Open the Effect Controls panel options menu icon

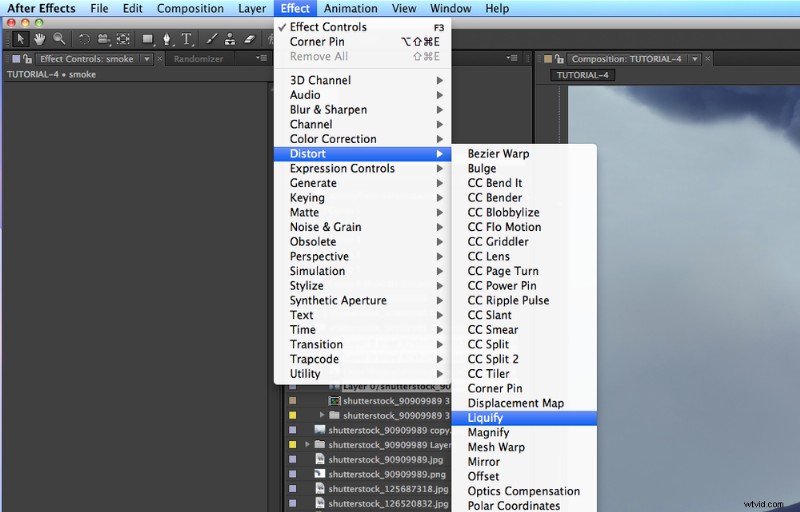pos(261,58)
